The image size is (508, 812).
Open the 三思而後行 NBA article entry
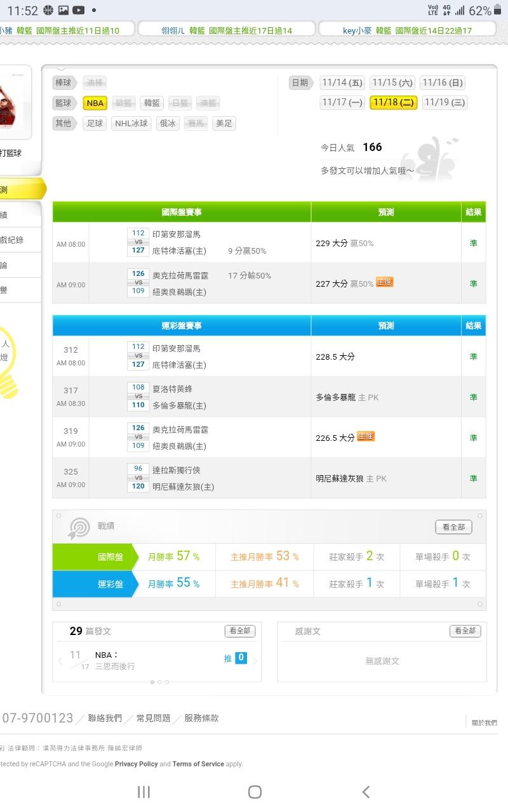click(114, 660)
